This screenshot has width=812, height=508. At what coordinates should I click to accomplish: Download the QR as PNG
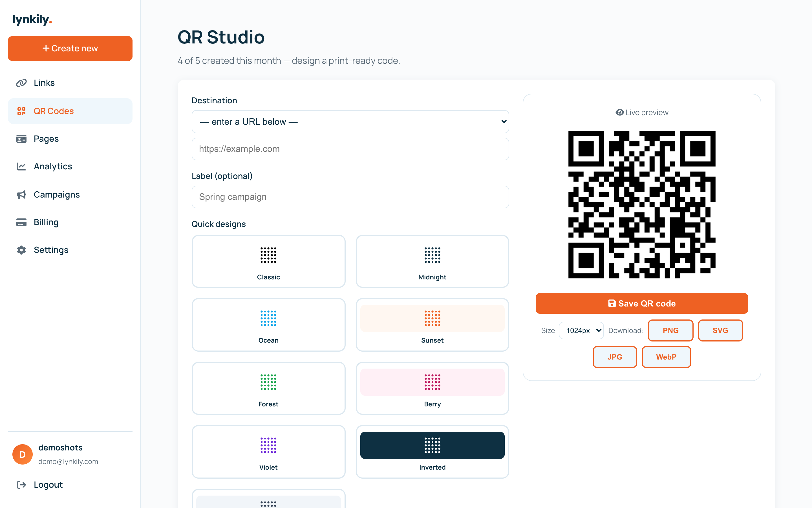pyautogui.click(x=670, y=330)
